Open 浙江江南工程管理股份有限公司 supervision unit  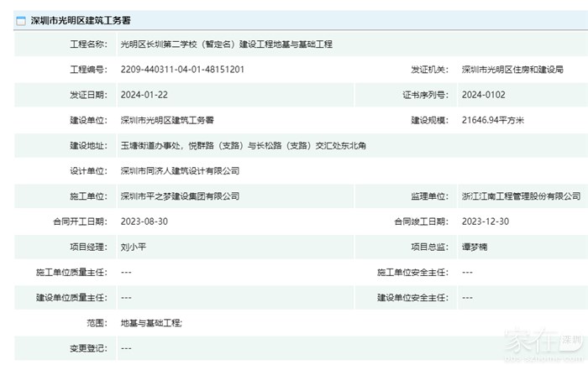(521, 196)
